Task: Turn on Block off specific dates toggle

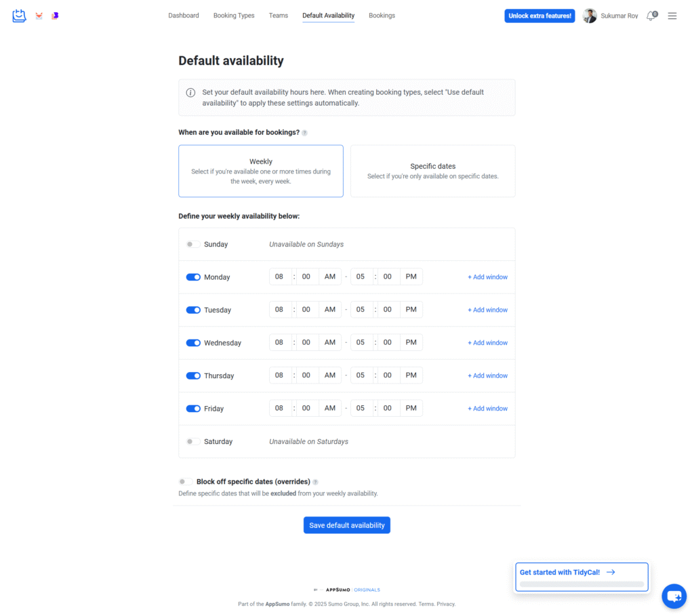Action: (x=185, y=482)
